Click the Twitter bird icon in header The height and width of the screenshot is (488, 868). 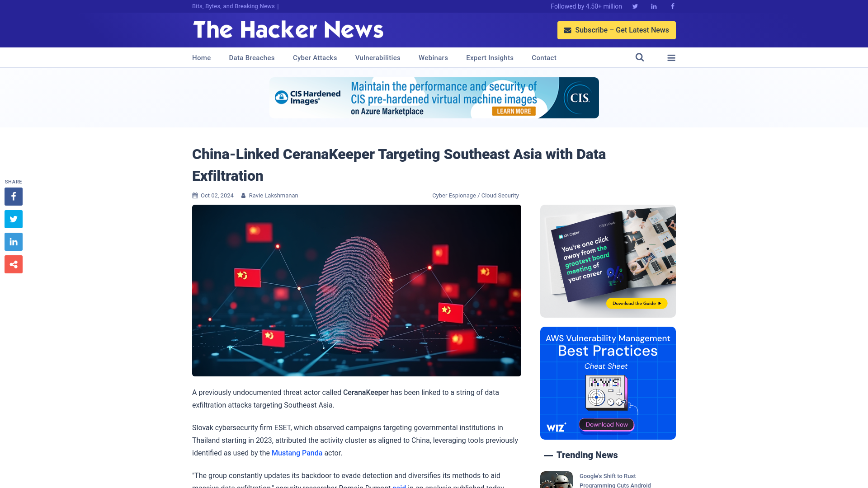click(x=635, y=6)
